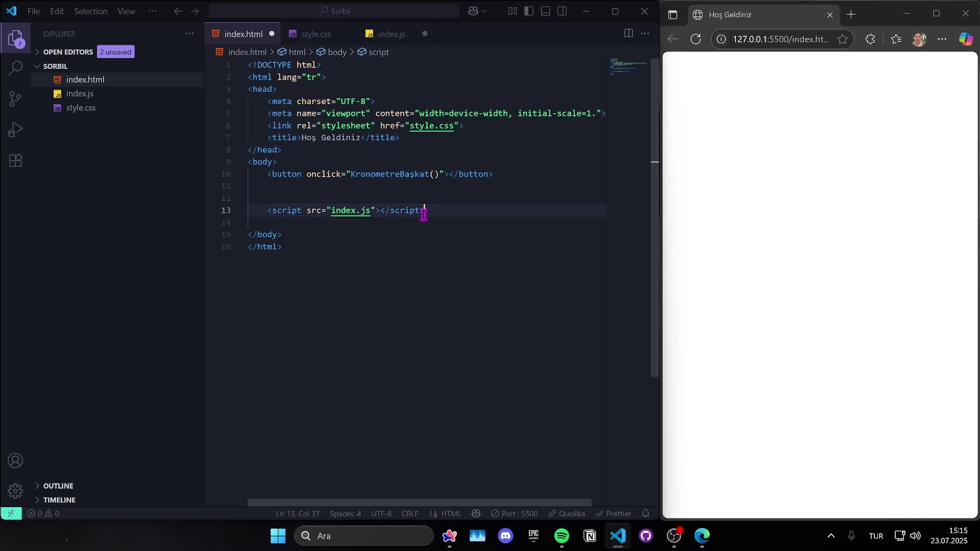Open Explorer views and more actions menu
980x551 pixels.
[x=189, y=34]
